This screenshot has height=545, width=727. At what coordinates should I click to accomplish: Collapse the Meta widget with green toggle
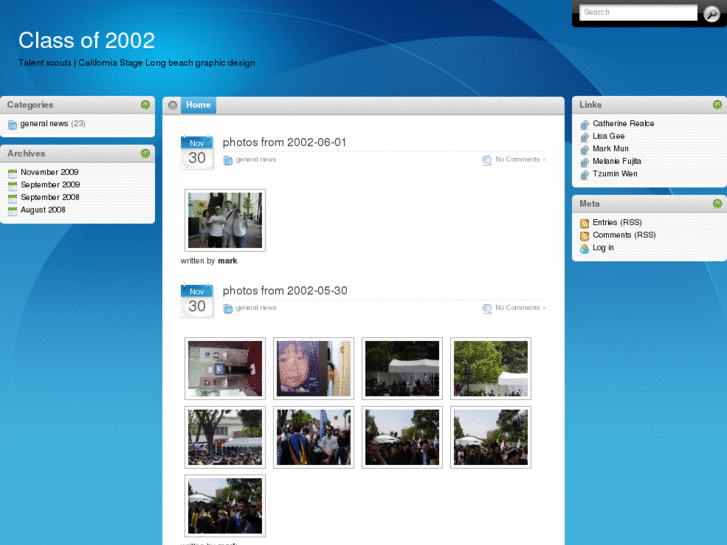[x=717, y=204]
